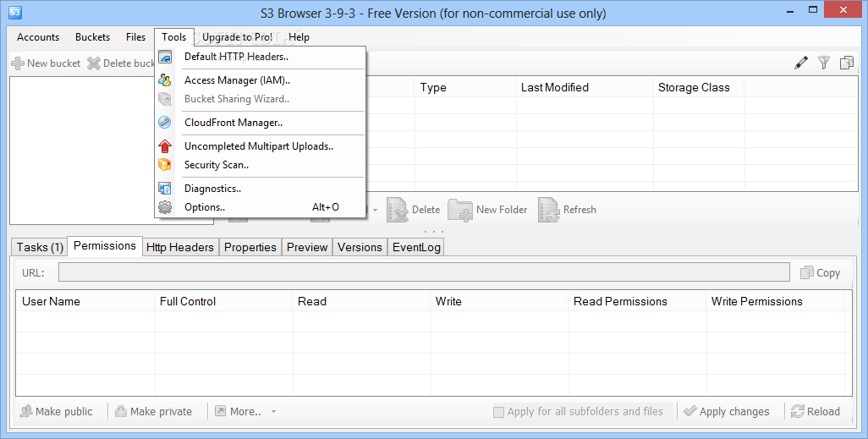This screenshot has height=439, width=868.
Task: Open the Preview tab
Action: (x=307, y=248)
